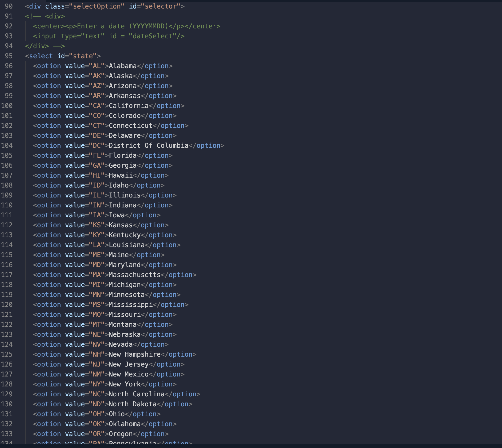Image resolution: width=502 pixels, height=448 pixels.
Task: Click line number 117 in the gutter
Action: [x=7, y=275]
